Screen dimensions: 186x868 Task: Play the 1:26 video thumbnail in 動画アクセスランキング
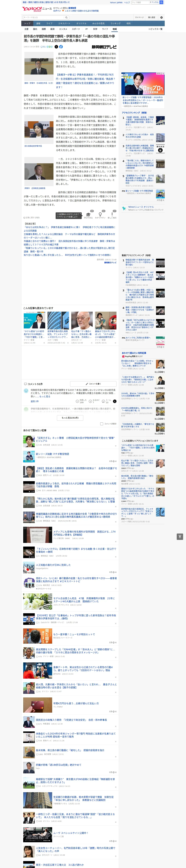pos(160,276)
